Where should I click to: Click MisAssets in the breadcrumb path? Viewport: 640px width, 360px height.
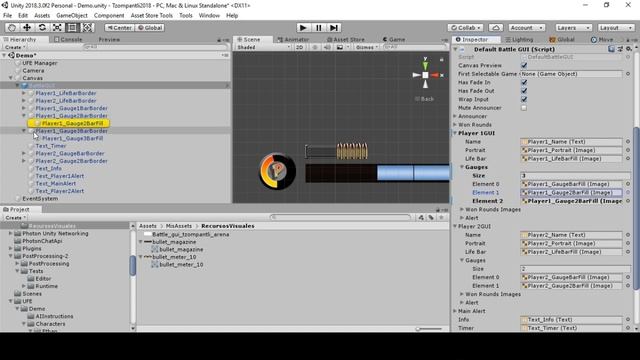point(178,226)
